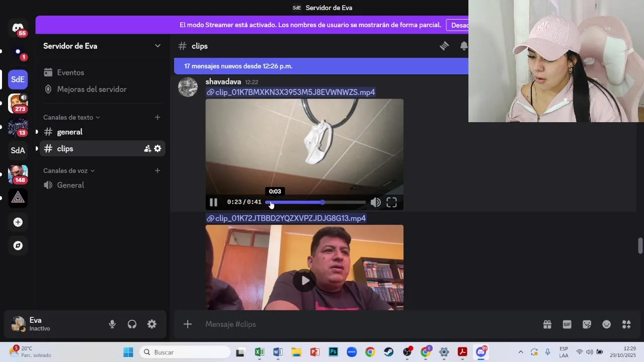Jump to 17 new messages bar
Image resolution: width=644 pixels, height=362 pixels.
321,66
